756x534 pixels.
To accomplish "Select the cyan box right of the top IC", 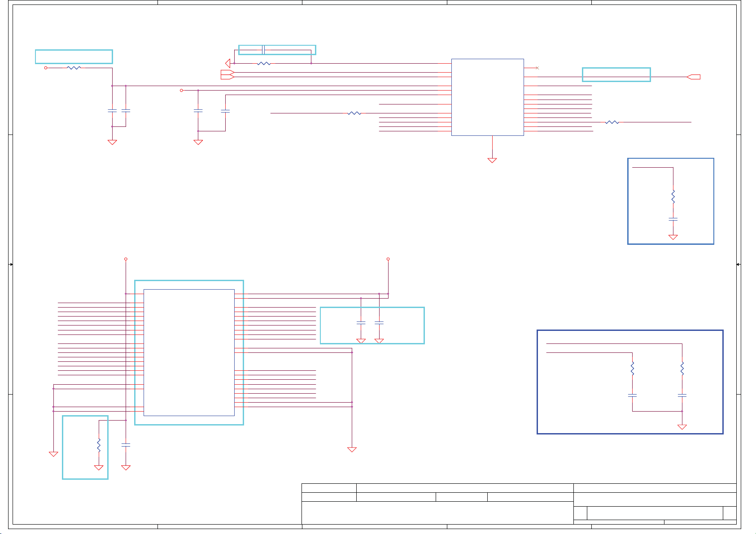I will click(x=616, y=75).
